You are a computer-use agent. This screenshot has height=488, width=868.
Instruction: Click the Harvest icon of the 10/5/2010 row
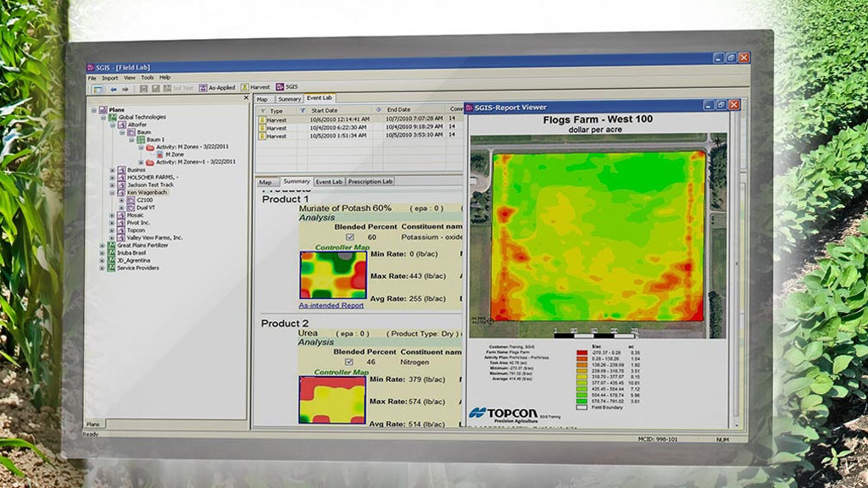click(x=263, y=136)
